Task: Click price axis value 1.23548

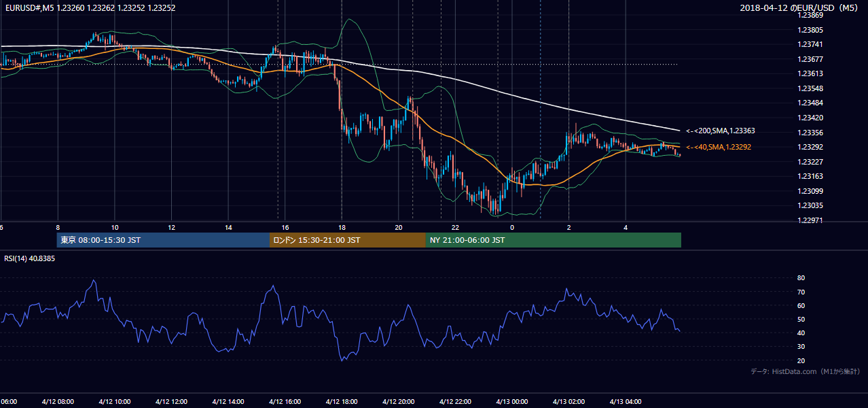Action: click(810, 88)
